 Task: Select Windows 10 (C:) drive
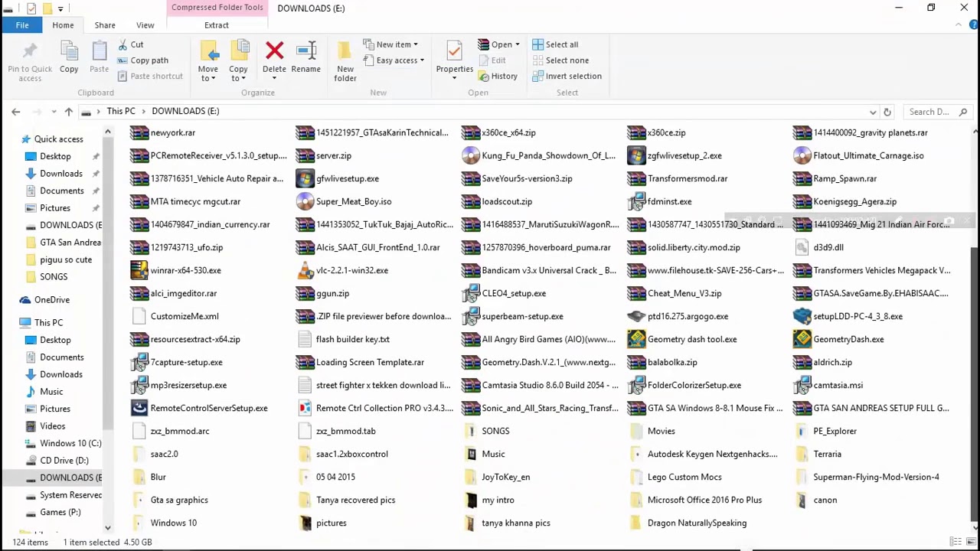point(70,443)
